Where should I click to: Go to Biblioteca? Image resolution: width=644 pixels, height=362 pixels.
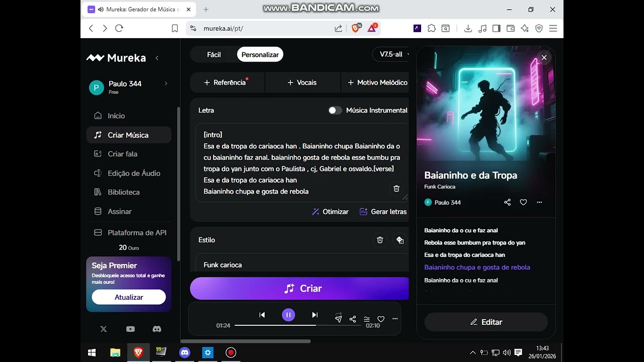pyautogui.click(x=129, y=192)
